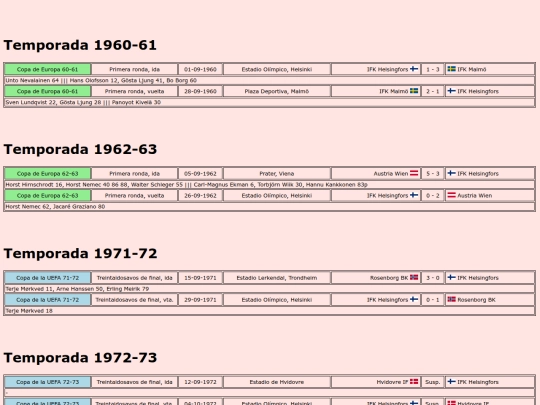Click the score 5 - 3
Image resolution: width=540 pixels, height=405 pixels.
tap(433, 174)
